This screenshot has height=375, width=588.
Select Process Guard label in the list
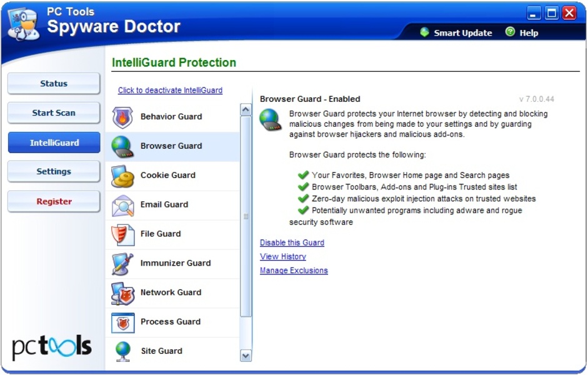pos(171,321)
